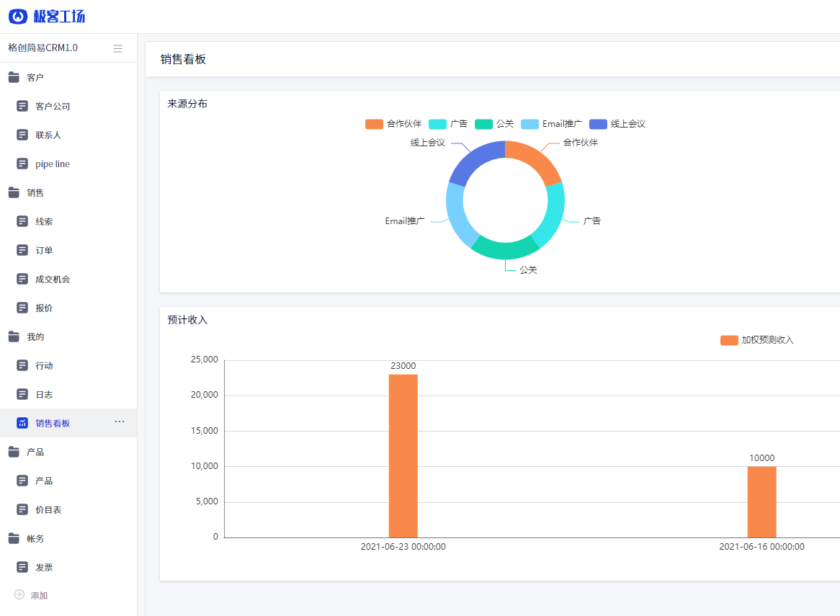Click the 极客工场 logo icon

18,17
